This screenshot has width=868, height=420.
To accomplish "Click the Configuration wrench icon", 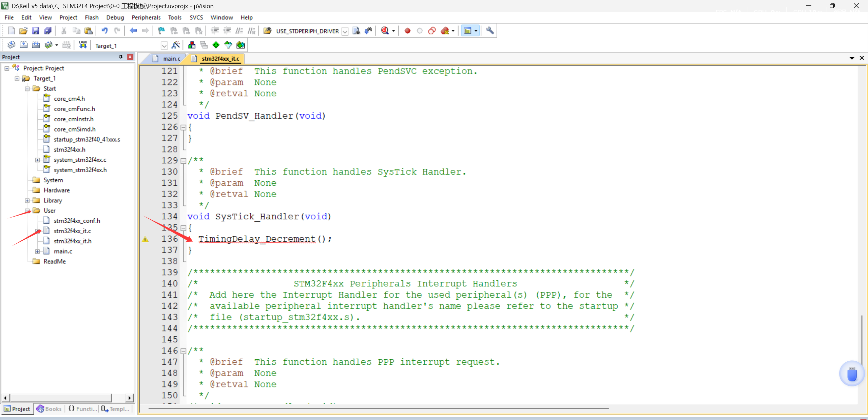I will pyautogui.click(x=489, y=31).
